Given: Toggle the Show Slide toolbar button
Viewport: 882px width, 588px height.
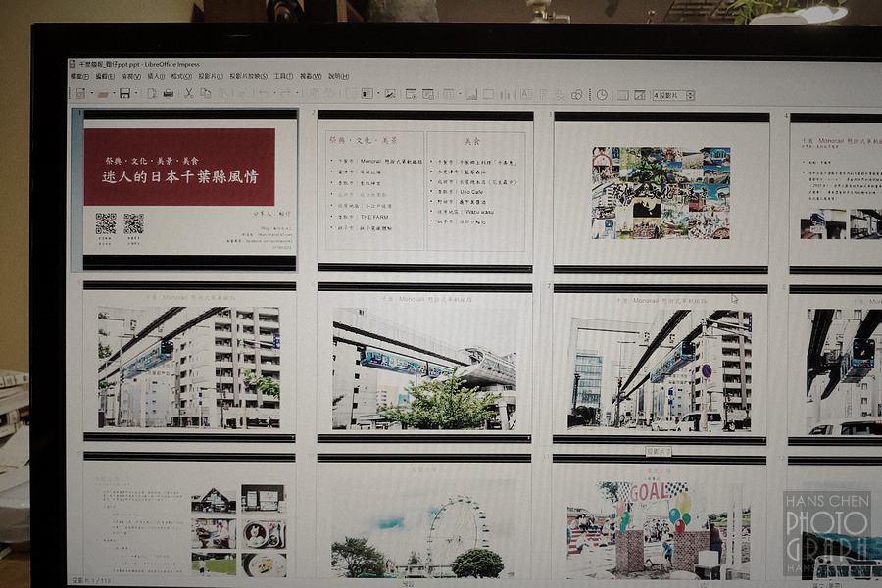Looking at the screenshot, I should [x=622, y=94].
